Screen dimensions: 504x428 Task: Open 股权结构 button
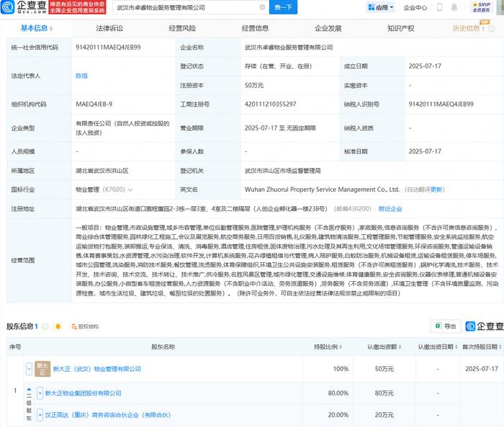coord(85,326)
